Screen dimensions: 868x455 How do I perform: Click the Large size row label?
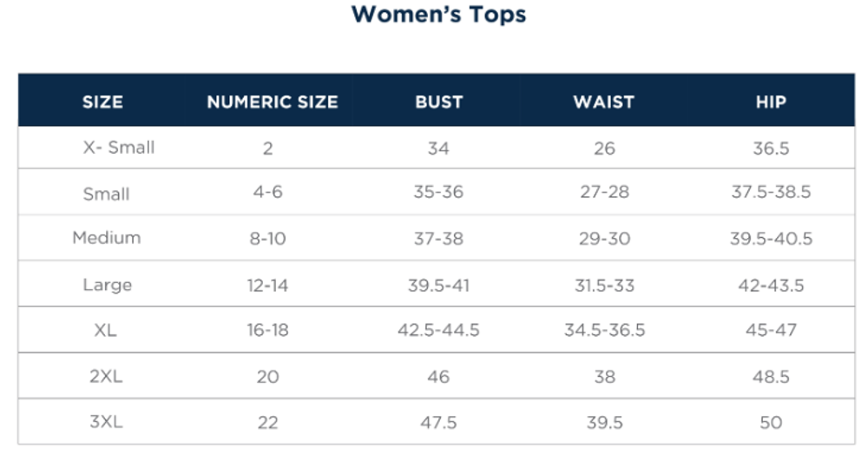(107, 285)
